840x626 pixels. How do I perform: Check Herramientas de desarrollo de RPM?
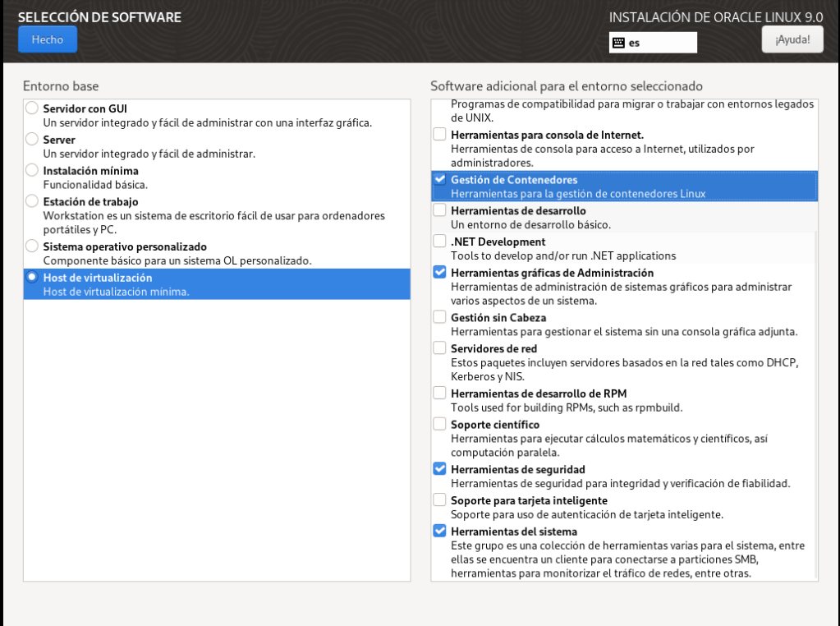[x=440, y=394]
